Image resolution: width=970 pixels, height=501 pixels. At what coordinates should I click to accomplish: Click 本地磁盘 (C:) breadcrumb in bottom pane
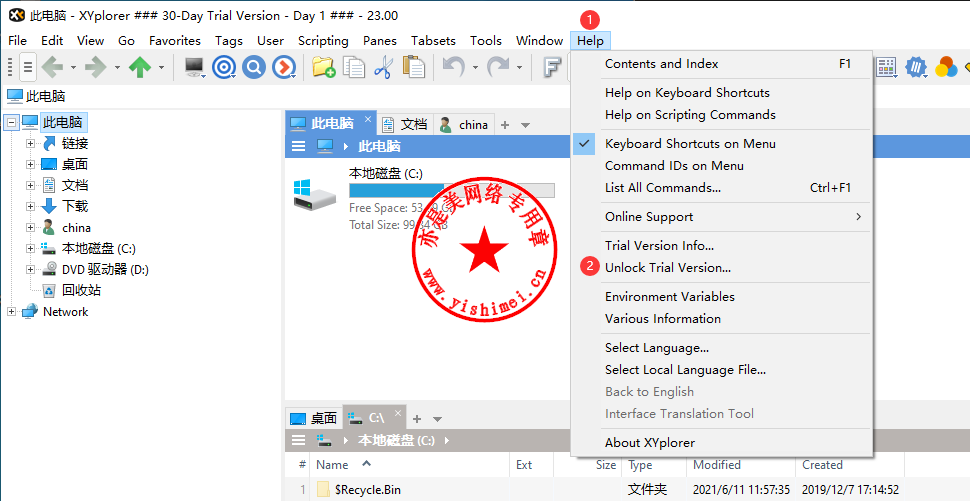[x=396, y=440]
